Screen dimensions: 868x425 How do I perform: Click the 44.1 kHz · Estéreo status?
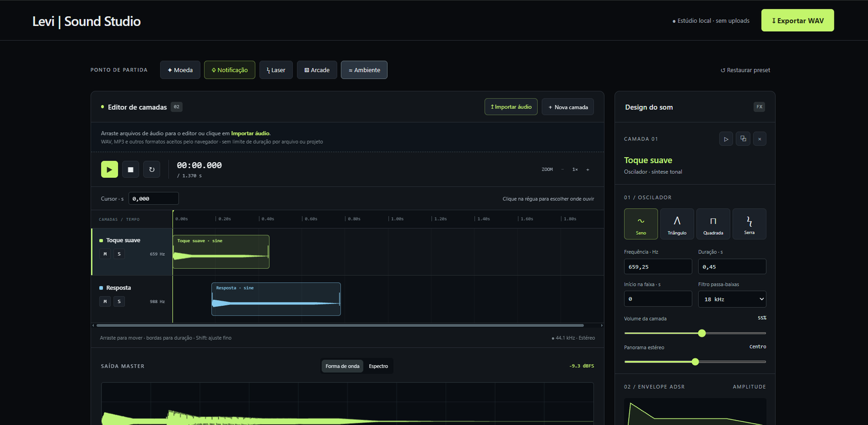pos(573,338)
